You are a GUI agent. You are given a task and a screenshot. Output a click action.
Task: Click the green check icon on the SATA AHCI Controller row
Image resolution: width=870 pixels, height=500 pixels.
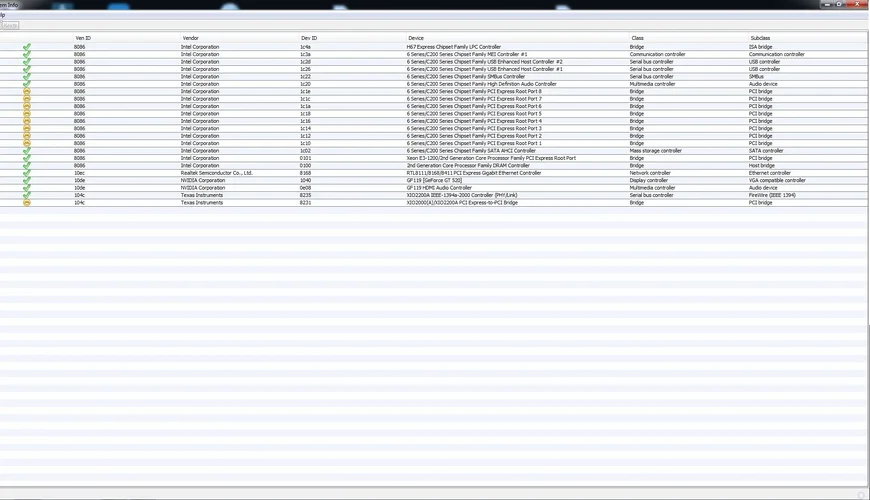point(27,150)
